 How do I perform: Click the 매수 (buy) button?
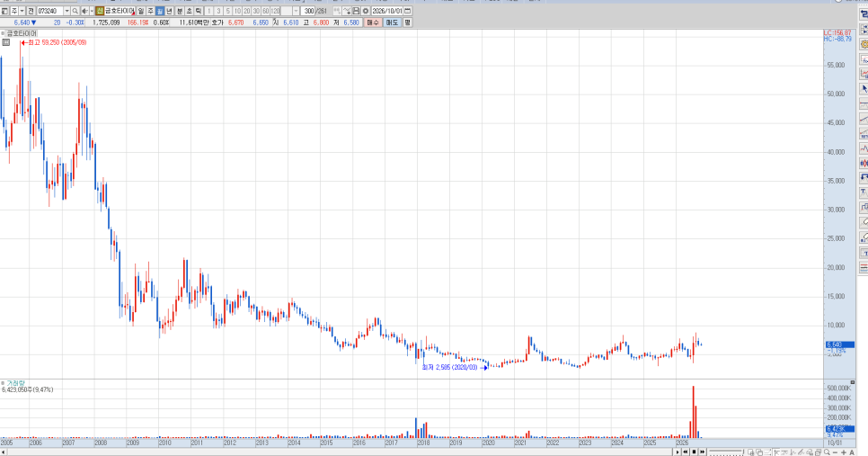(x=374, y=22)
